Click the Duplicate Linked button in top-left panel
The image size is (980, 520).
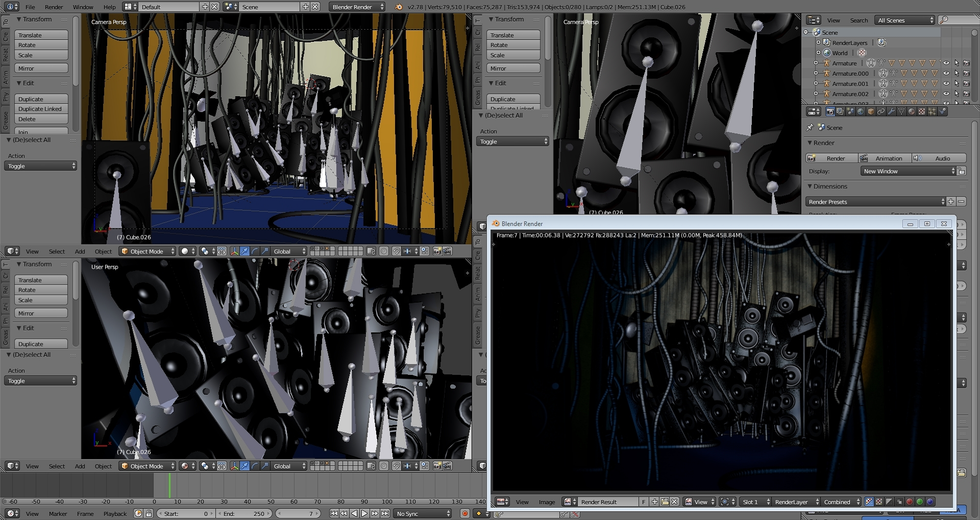(41, 109)
